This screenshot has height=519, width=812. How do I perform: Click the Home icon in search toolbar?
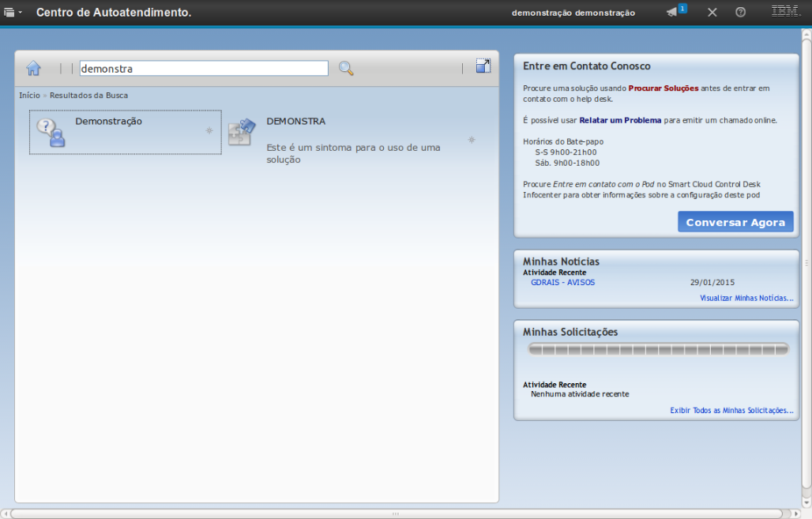point(33,69)
